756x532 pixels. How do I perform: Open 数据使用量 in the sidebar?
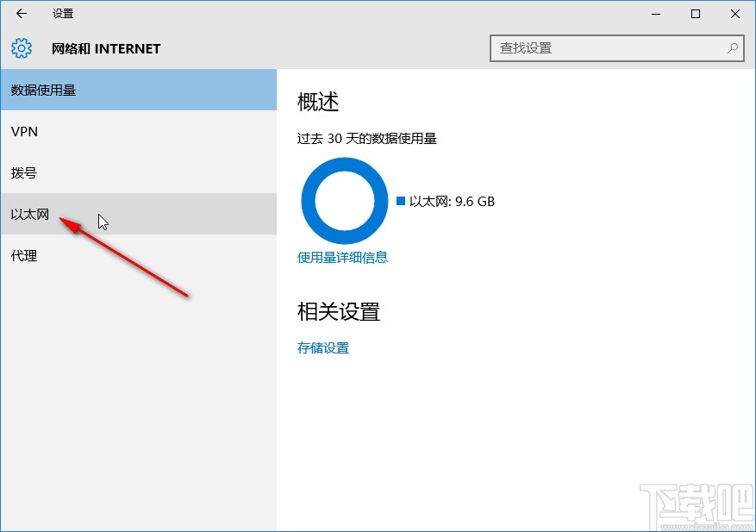pos(41,90)
